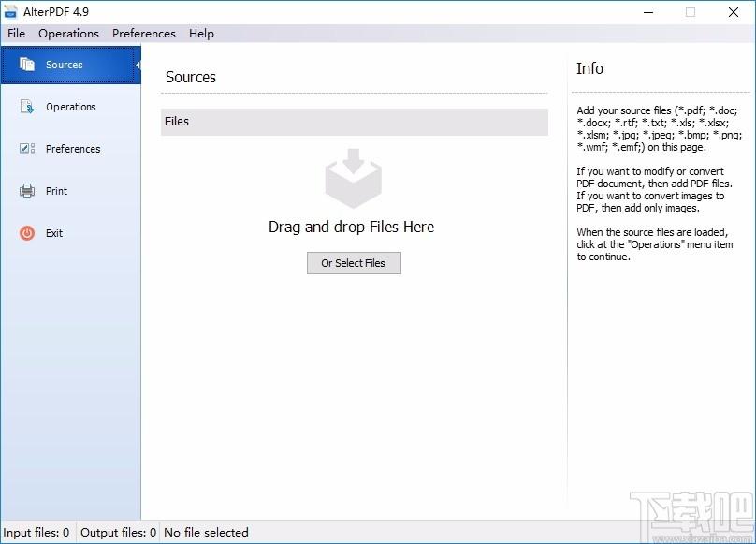The width and height of the screenshot is (756, 544).
Task: Click the Preferences sidebar checkbox icon
Action: 27,148
